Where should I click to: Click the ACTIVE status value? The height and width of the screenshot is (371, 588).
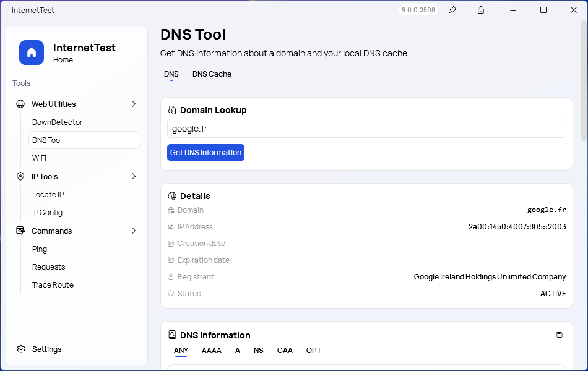coord(553,294)
